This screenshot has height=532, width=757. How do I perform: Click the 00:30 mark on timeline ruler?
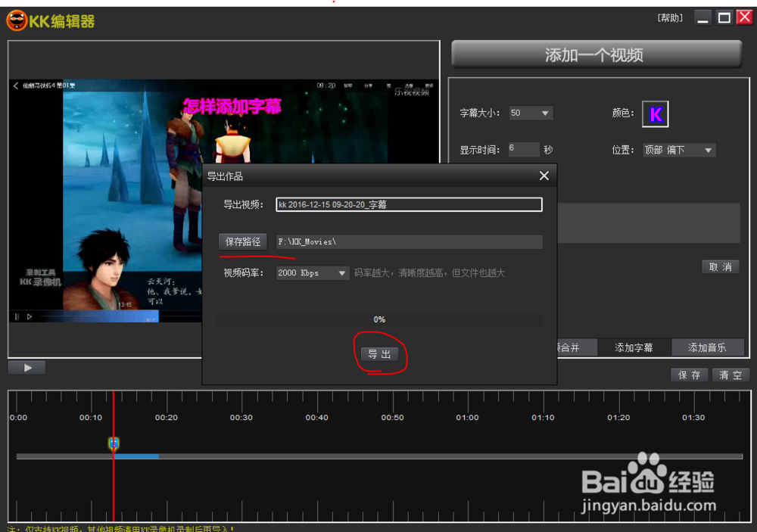coord(241,418)
